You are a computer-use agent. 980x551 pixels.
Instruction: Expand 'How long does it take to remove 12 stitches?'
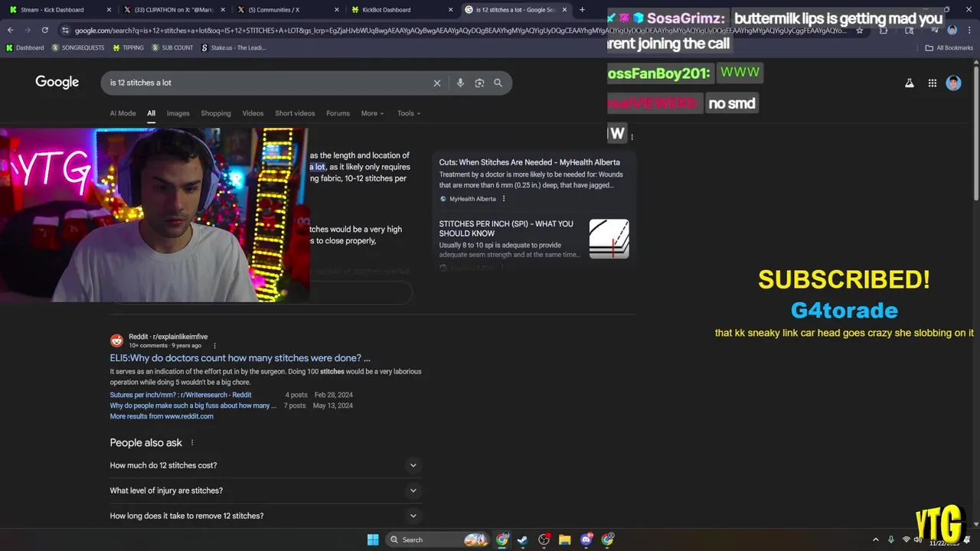coord(265,516)
